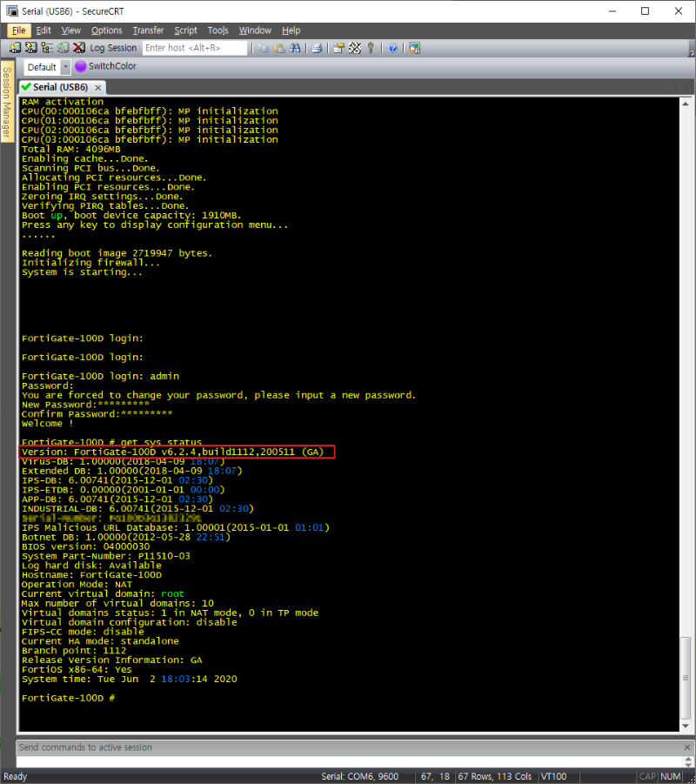696x784 pixels.
Task: Click the Find binoculars icon
Action: [x=295, y=48]
